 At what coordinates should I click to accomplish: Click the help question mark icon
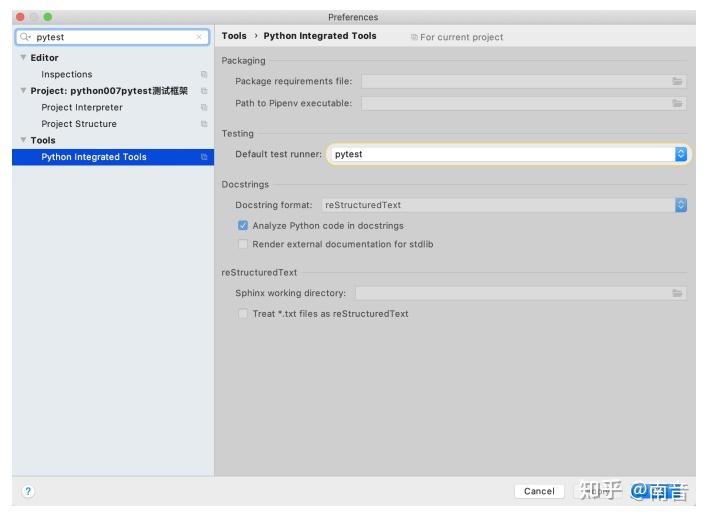(28, 491)
